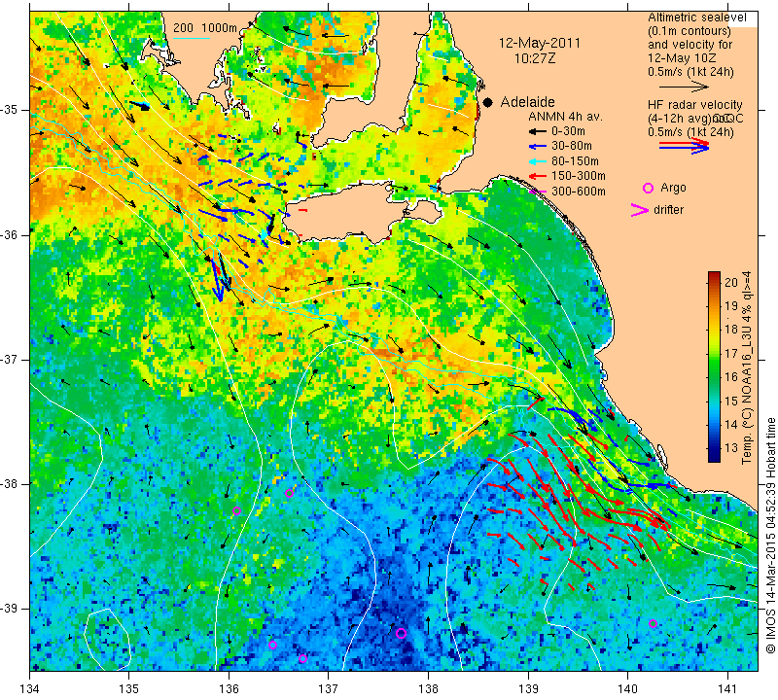Click the red 150-300m legend arrow

[x=537, y=176]
